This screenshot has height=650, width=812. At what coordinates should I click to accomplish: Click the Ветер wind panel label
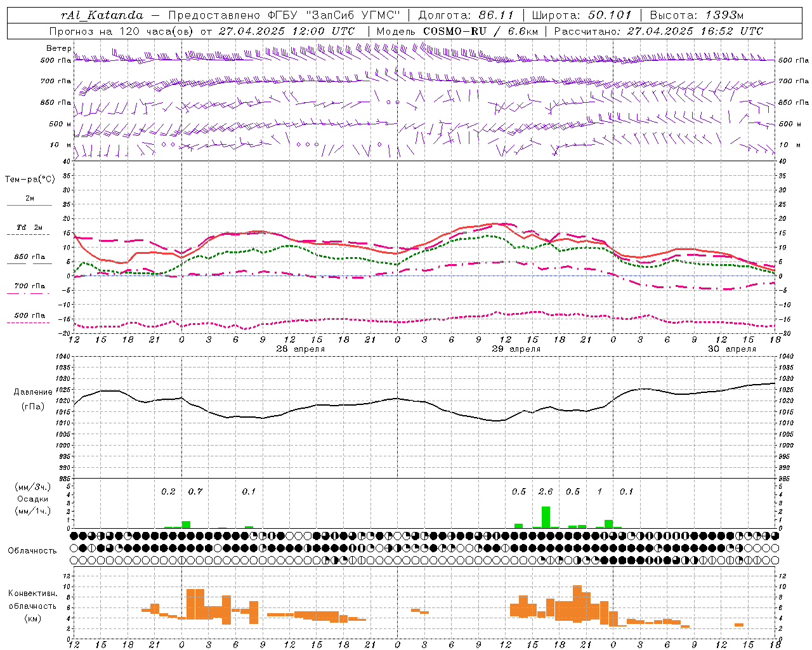point(58,48)
